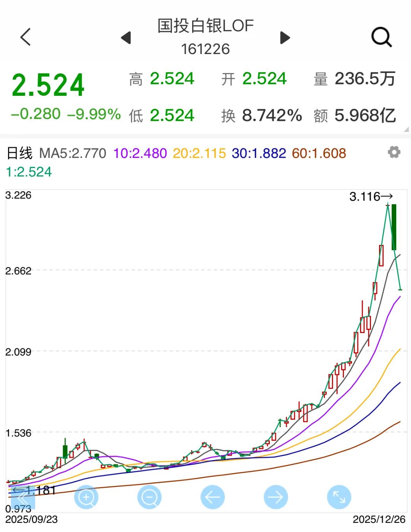Screen dimensions: 411x532
Task: Switch to next stock using right triangle
Action: click(x=285, y=38)
